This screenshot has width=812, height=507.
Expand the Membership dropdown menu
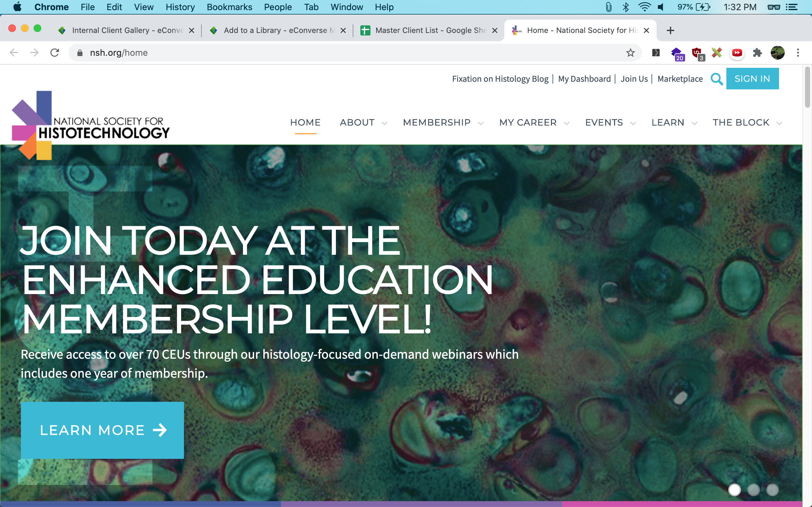[443, 123]
